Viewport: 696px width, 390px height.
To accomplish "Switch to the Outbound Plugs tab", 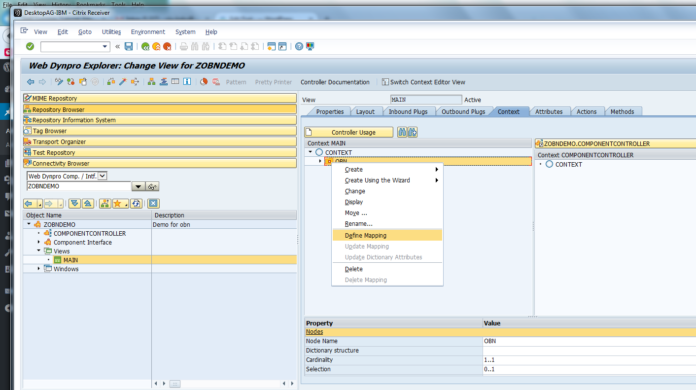I will click(x=463, y=112).
